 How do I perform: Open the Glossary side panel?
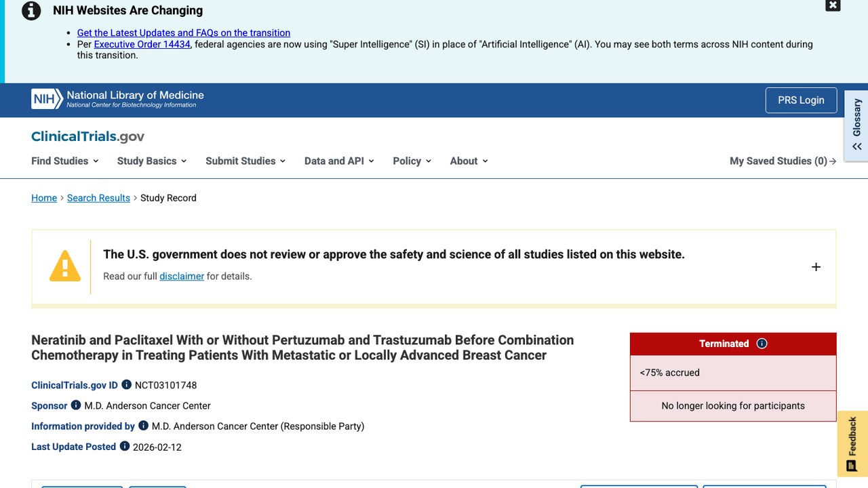coord(856,126)
